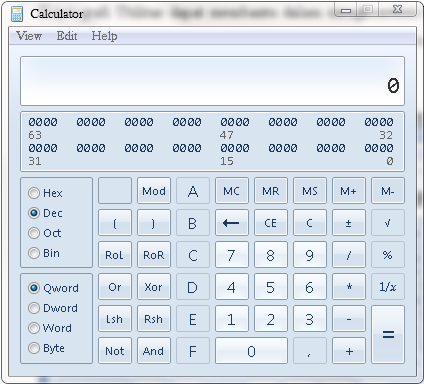Click the hex digit F button
Screen dimensions: 424x384
click(x=193, y=351)
